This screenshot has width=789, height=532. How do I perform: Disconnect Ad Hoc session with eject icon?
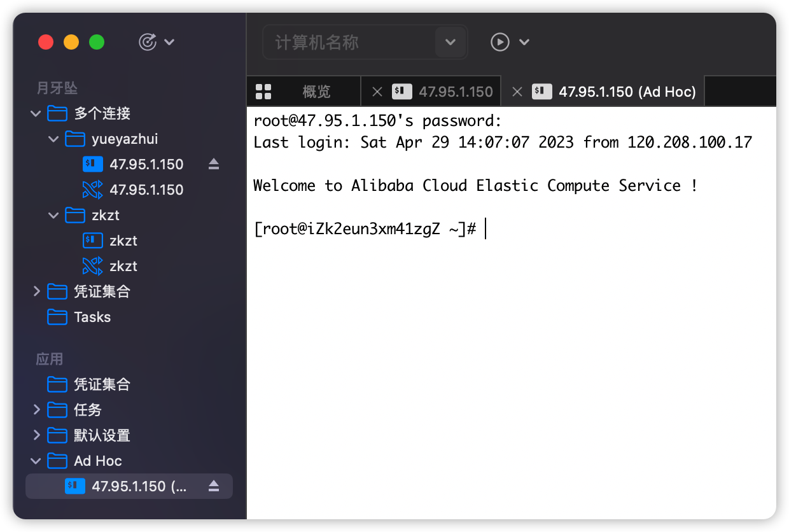(214, 486)
